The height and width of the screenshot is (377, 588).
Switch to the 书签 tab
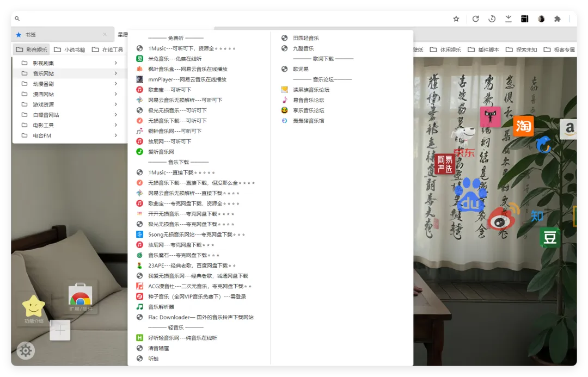[x=62, y=34]
